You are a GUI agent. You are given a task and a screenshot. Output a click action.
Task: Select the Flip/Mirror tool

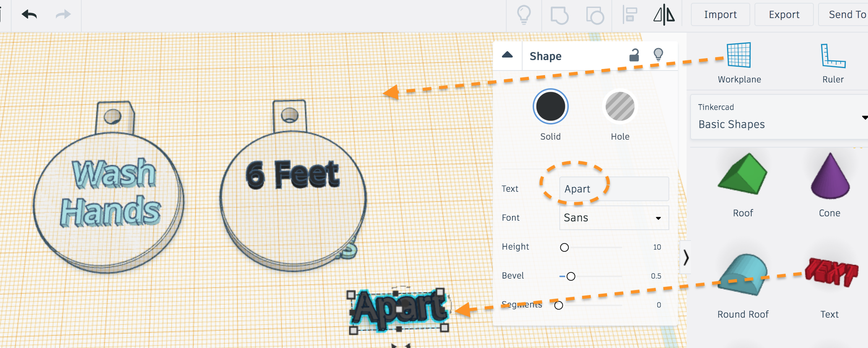(664, 15)
